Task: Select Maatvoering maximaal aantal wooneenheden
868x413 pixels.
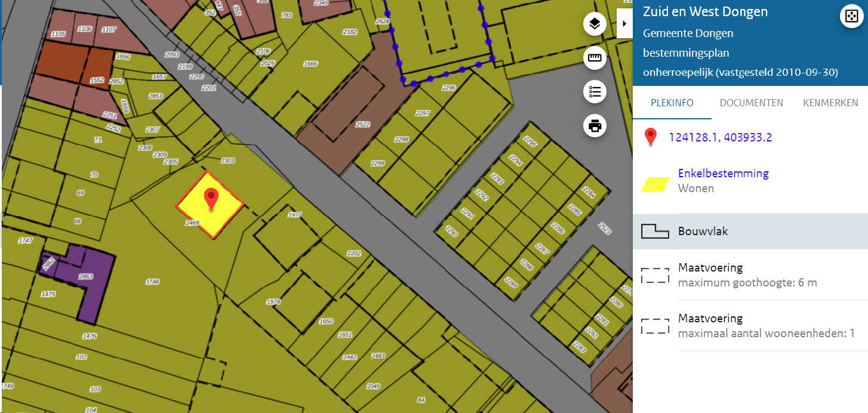Action: [x=750, y=326]
